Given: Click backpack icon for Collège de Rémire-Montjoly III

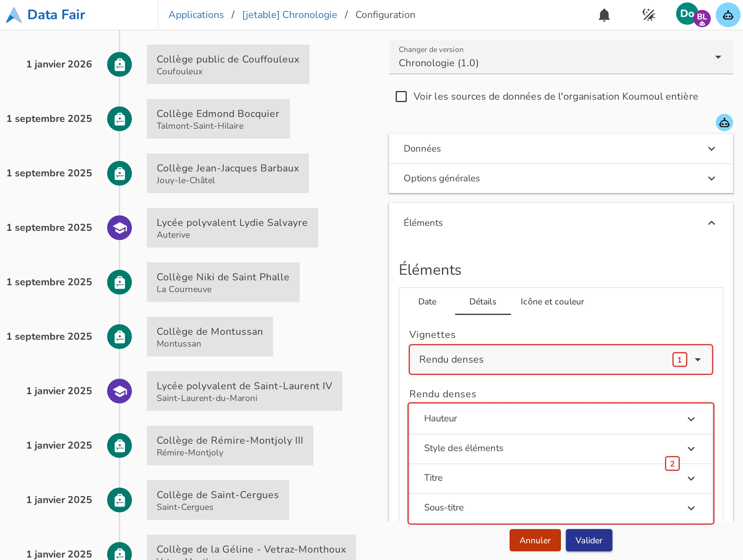Looking at the screenshot, I should click(119, 446).
